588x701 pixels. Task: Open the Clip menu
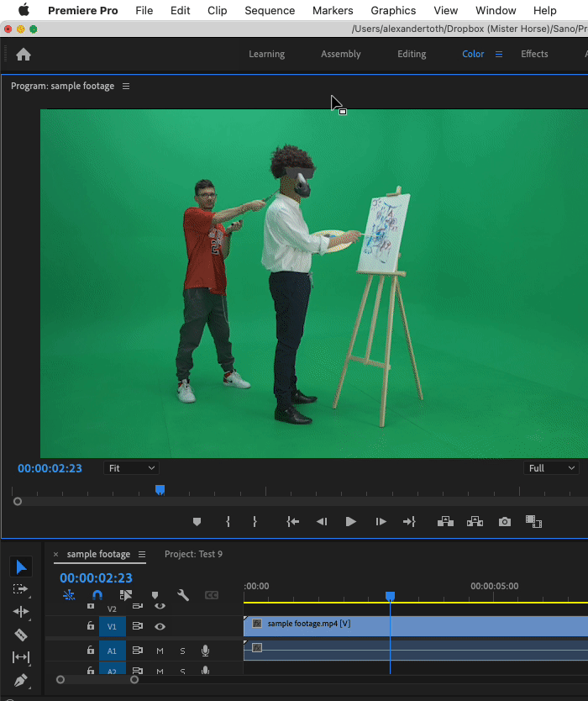tap(218, 10)
